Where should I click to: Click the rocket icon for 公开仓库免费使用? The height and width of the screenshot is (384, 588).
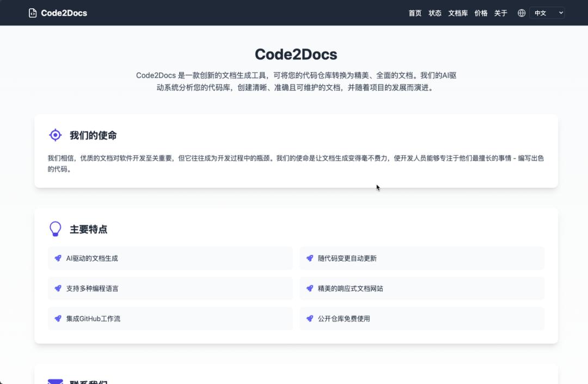309,319
